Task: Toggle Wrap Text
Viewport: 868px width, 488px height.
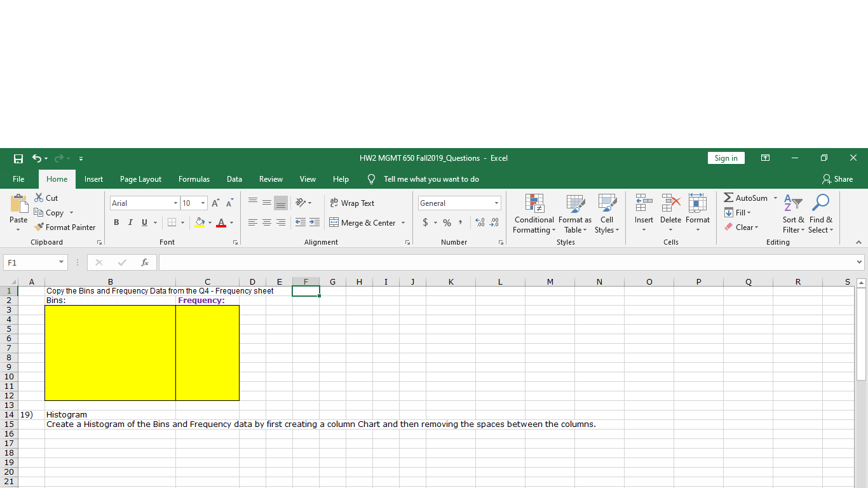Action: [352, 203]
